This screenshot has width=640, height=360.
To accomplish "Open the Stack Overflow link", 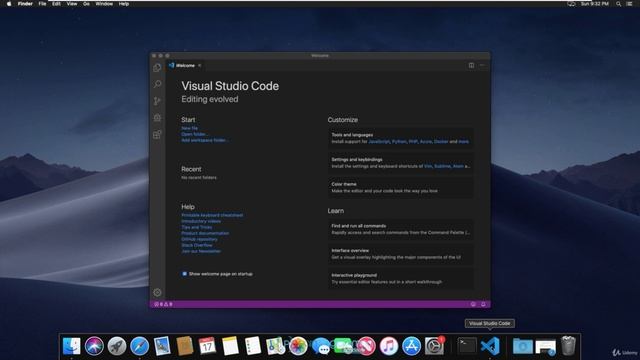I will [x=197, y=245].
